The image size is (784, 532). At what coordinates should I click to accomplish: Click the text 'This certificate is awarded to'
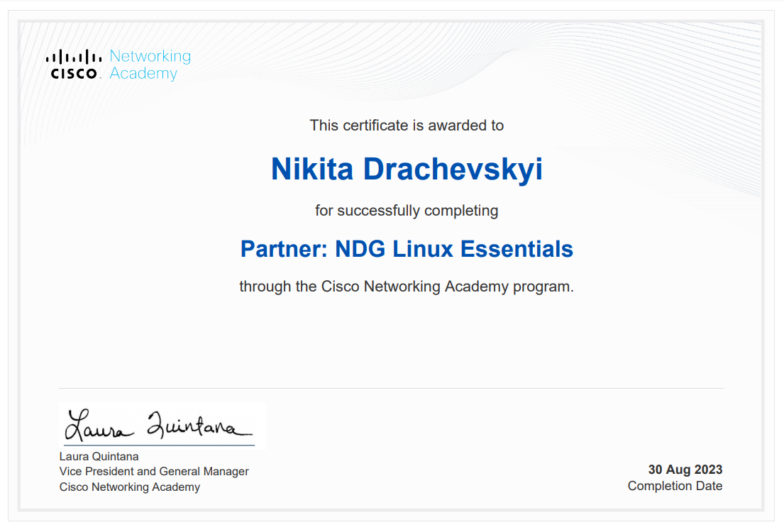(407, 126)
